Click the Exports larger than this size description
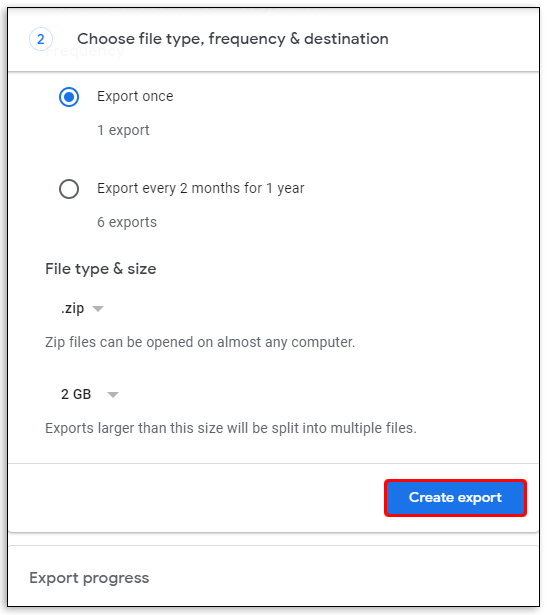 click(231, 428)
